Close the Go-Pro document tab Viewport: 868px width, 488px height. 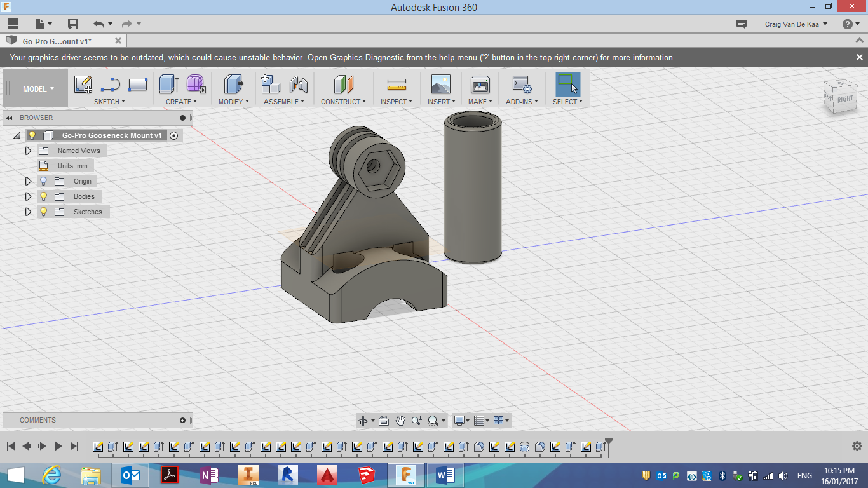tap(117, 41)
